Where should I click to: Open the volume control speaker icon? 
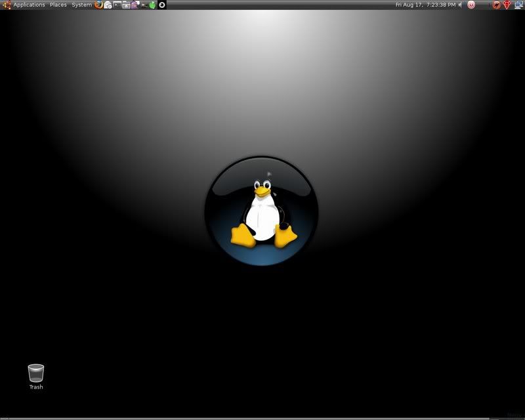point(461,5)
